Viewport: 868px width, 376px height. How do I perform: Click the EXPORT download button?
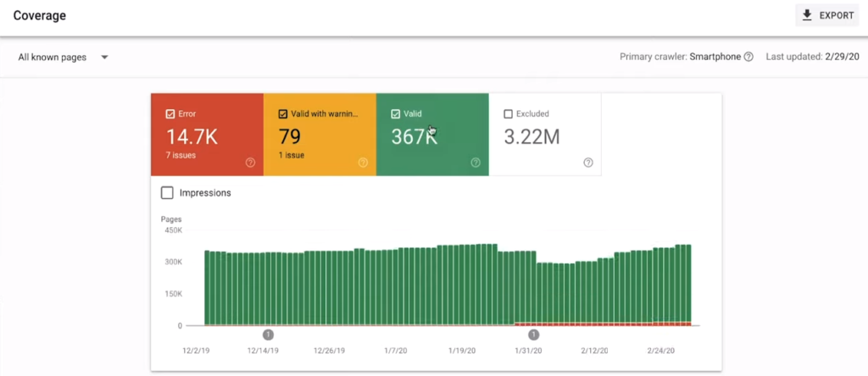coord(826,15)
